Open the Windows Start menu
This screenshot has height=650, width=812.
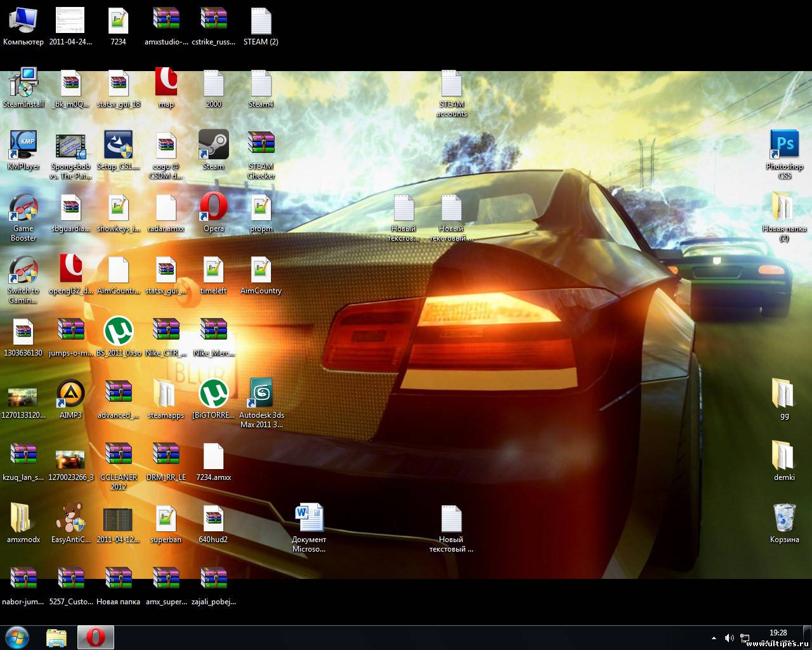pyautogui.click(x=17, y=637)
